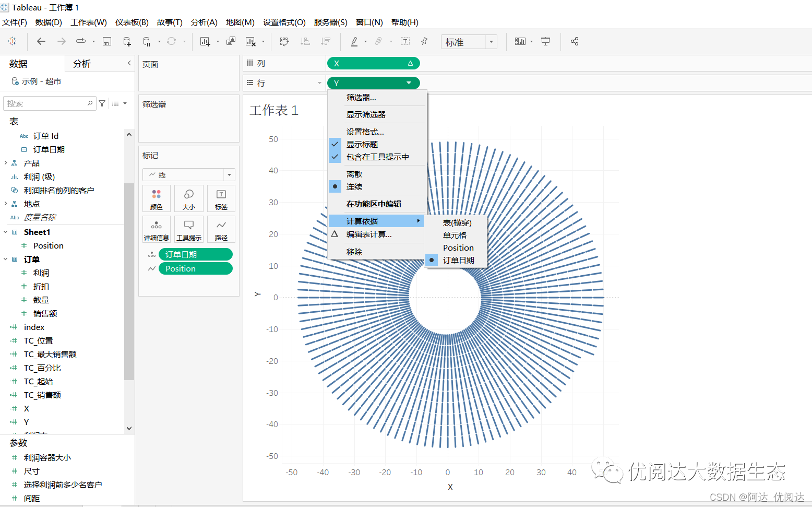Click the highlight pen icon
This screenshot has width=812, height=507.
(x=354, y=41)
